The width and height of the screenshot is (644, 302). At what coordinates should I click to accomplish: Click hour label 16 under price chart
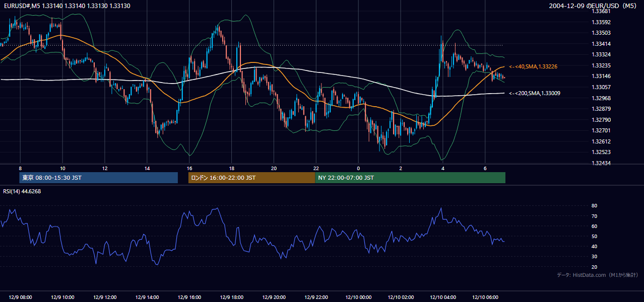point(189,168)
